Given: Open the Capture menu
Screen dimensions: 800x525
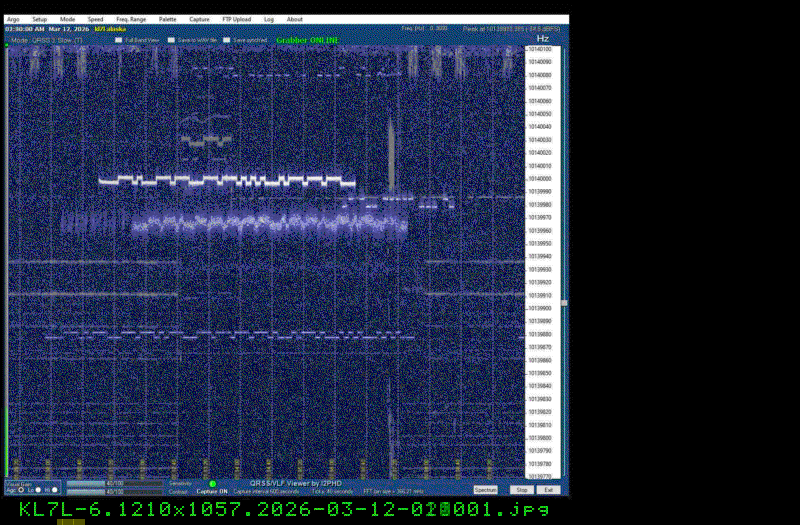Looking at the screenshot, I should coord(199,19).
